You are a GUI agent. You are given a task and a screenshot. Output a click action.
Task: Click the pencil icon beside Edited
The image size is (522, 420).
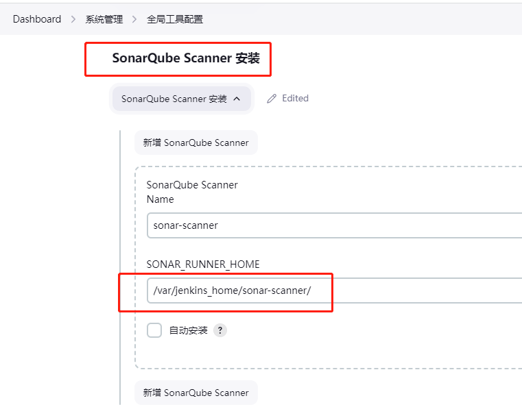click(x=272, y=99)
